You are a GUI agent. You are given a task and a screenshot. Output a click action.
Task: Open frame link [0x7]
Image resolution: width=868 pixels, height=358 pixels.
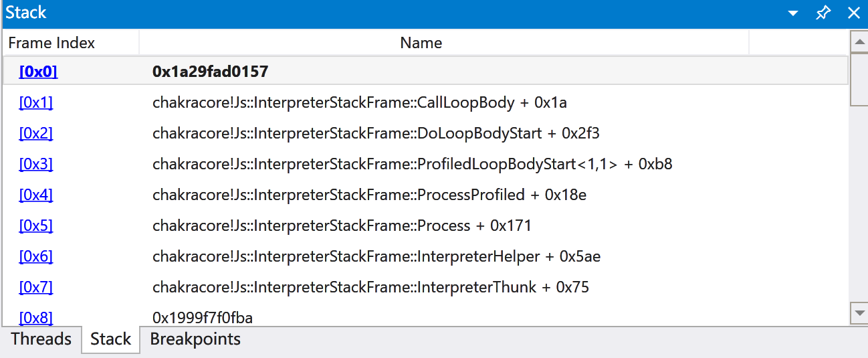[x=35, y=287]
